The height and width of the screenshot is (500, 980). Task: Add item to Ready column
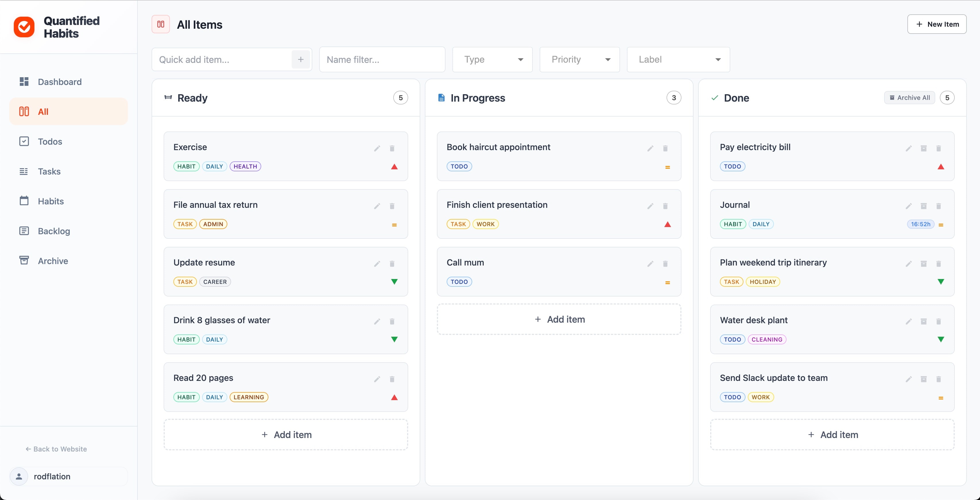[286, 435]
